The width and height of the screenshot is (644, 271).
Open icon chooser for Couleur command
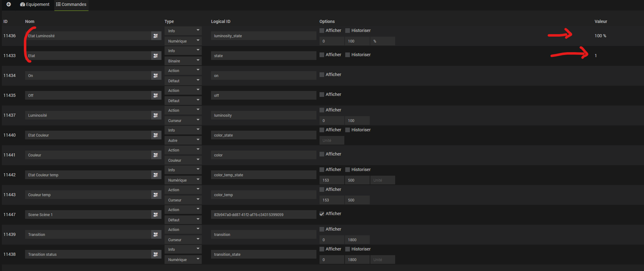tap(156, 155)
